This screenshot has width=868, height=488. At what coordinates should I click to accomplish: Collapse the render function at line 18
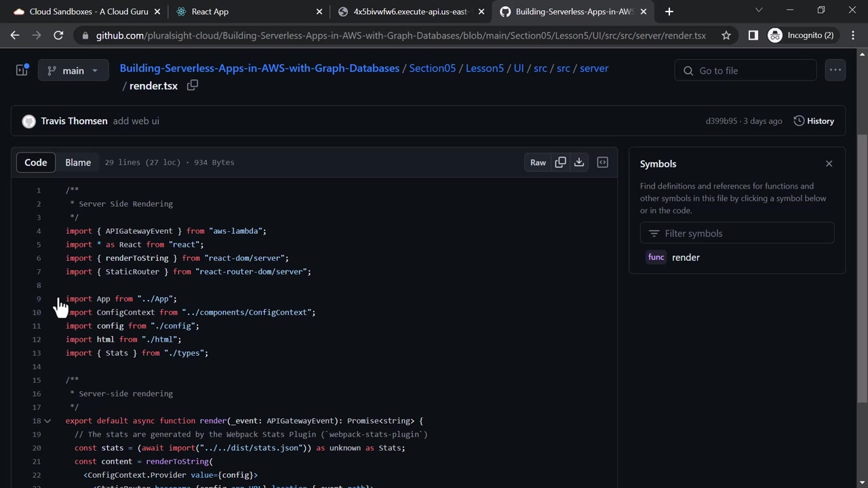click(47, 421)
